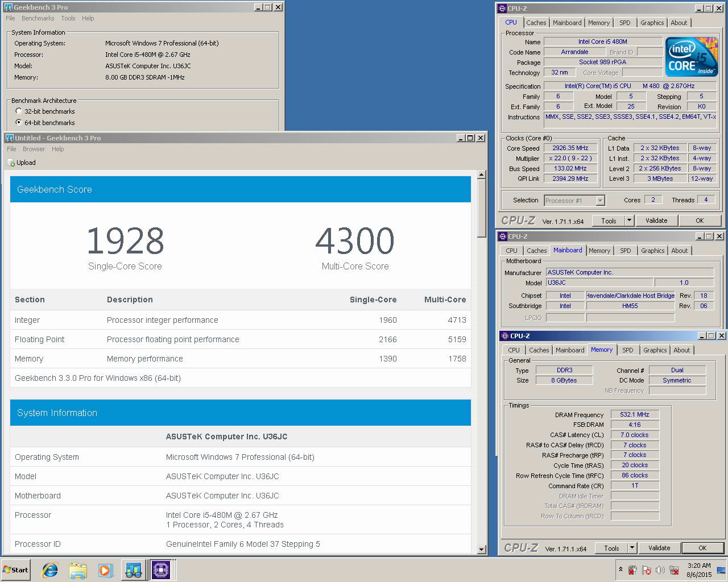728x582 pixels.
Task: Switch to CPU-Z via its taskbar chip icon
Action: point(161,569)
